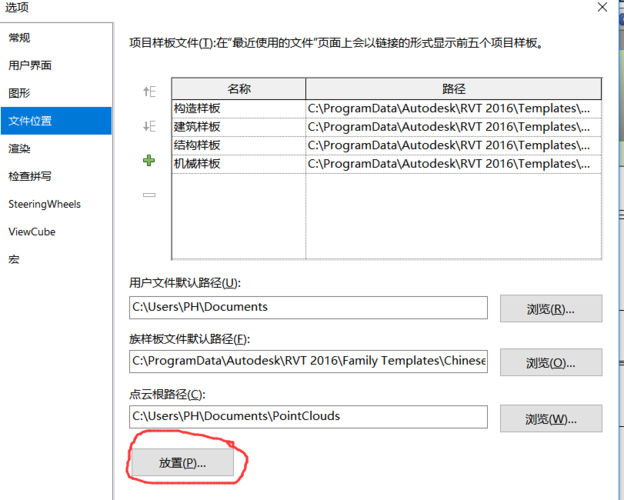The width and height of the screenshot is (624, 500).
Task: Open the SteeringWheels options category
Action: pos(57,204)
